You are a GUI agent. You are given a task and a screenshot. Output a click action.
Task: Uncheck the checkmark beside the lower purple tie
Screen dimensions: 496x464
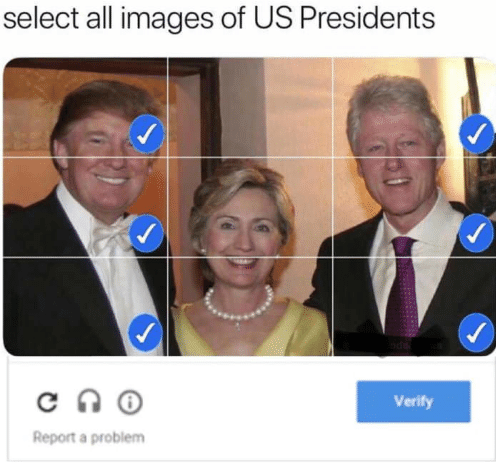coord(476,332)
